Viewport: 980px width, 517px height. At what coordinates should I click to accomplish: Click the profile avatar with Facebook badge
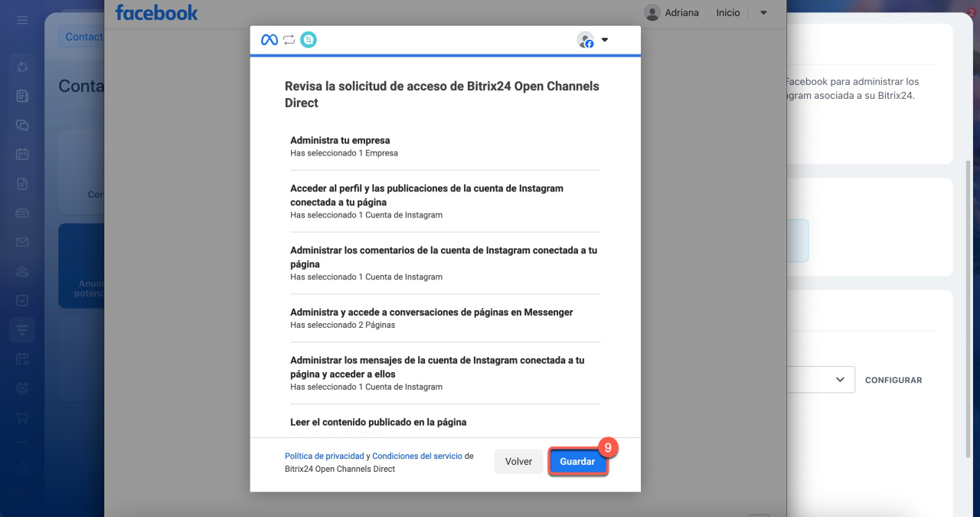[x=585, y=40]
